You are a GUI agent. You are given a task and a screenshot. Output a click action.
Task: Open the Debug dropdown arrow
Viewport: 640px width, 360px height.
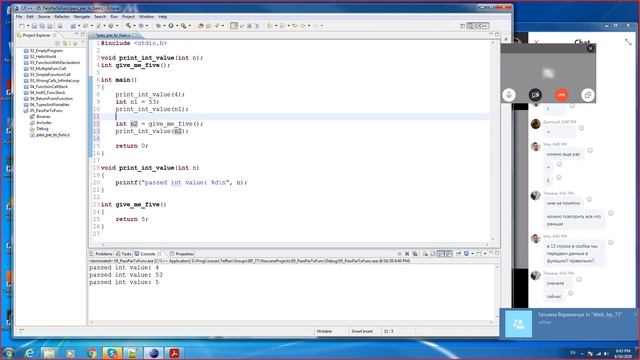pos(164,26)
